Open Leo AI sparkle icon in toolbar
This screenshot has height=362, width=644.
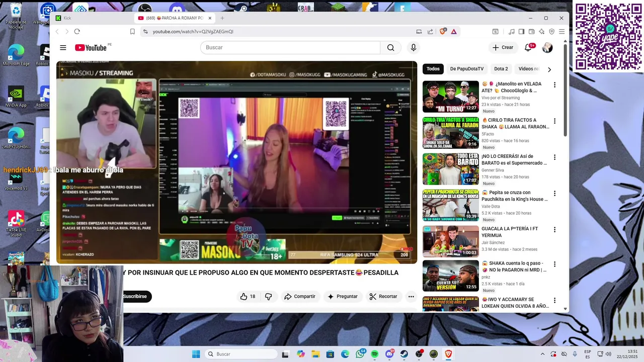541,31
